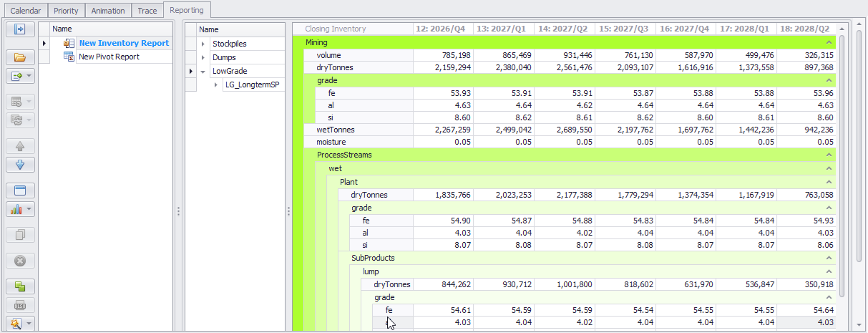Open the bar chart dropdown arrow

[x=29, y=209]
